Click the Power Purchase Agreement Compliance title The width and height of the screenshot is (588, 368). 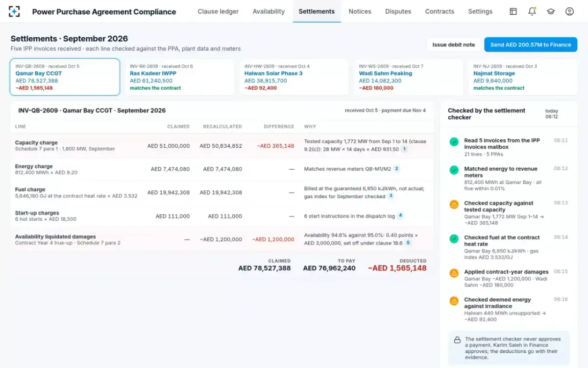pyautogui.click(x=104, y=12)
